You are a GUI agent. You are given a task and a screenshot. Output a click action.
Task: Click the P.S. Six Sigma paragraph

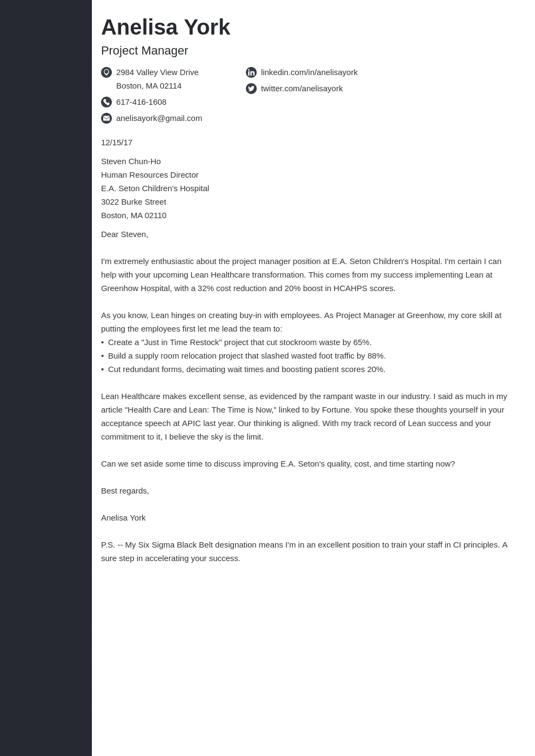(x=304, y=551)
